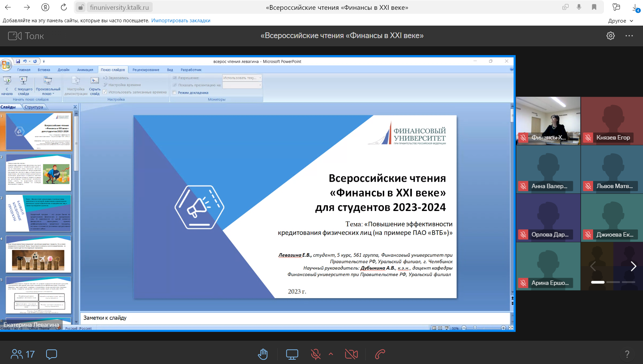Open the Вставка ribbon tab
Viewport: 643px width, 364px height.
[x=44, y=70]
